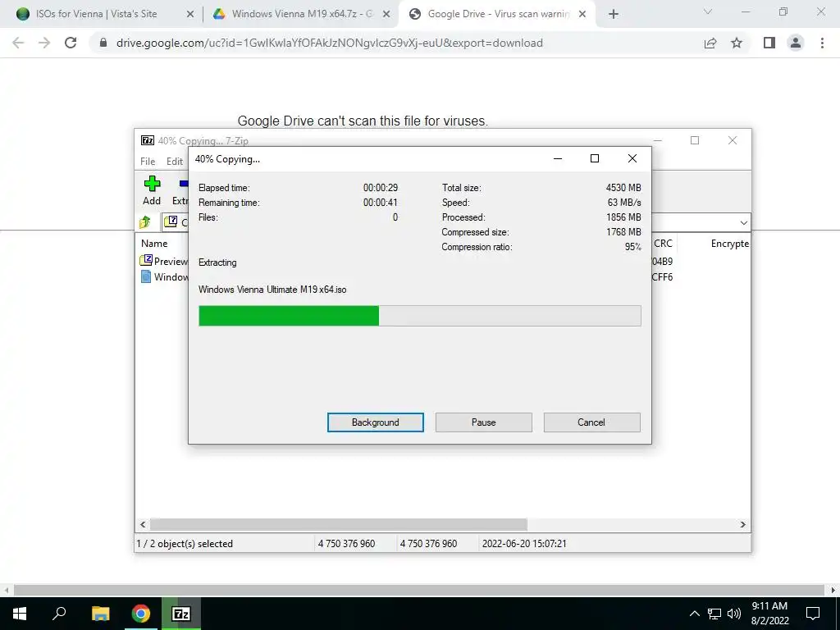Close the Windows Vienna M19 x64.7z tab

pyautogui.click(x=386, y=15)
